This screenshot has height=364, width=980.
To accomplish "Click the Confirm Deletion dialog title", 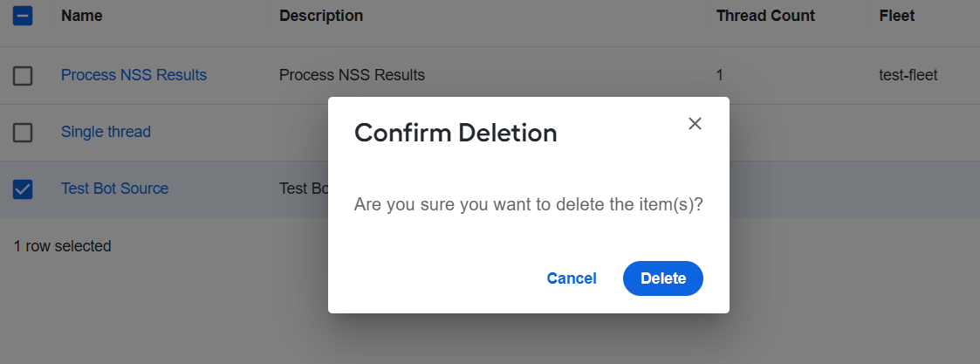I will [x=456, y=134].
